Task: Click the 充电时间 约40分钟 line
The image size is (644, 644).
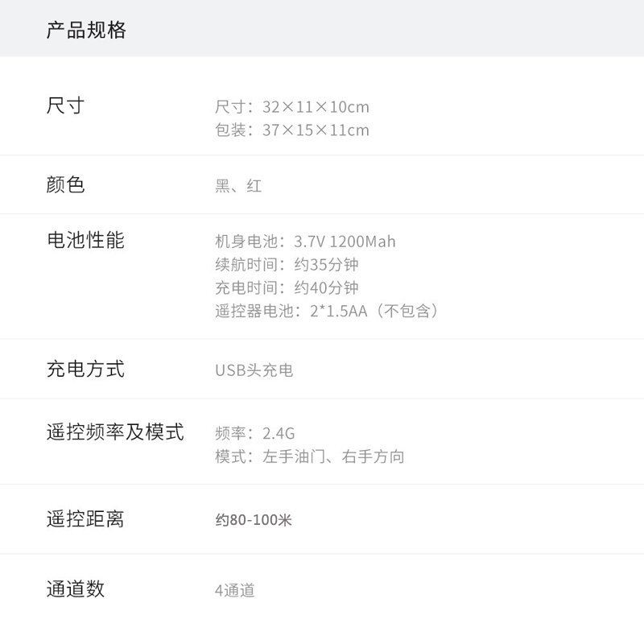Action: (287, 288)
